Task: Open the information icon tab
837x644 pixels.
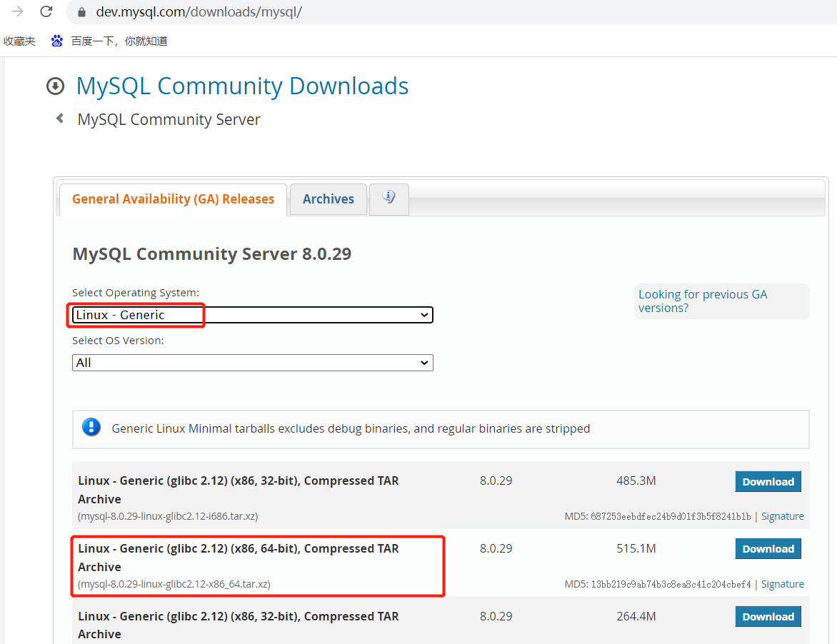Action: tap(389, 198)
